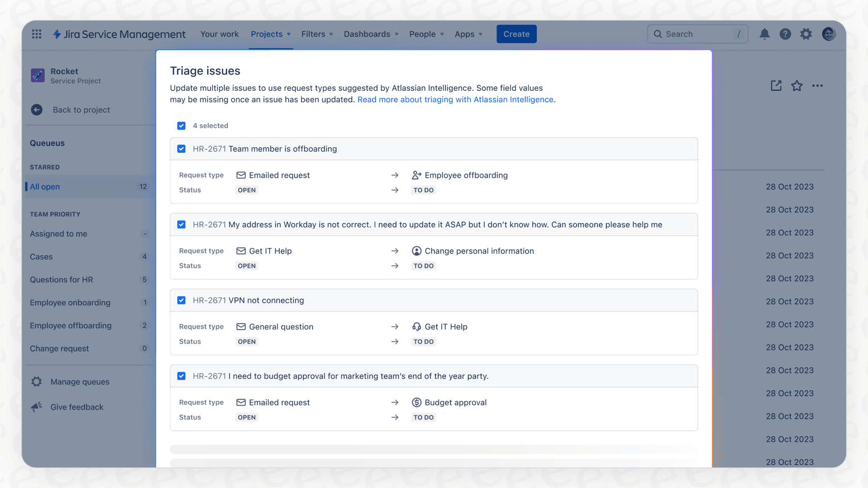The height and width of the screenshot is (488, 868).
Task: Open the settings gear icon
Action: coord(806,34)
